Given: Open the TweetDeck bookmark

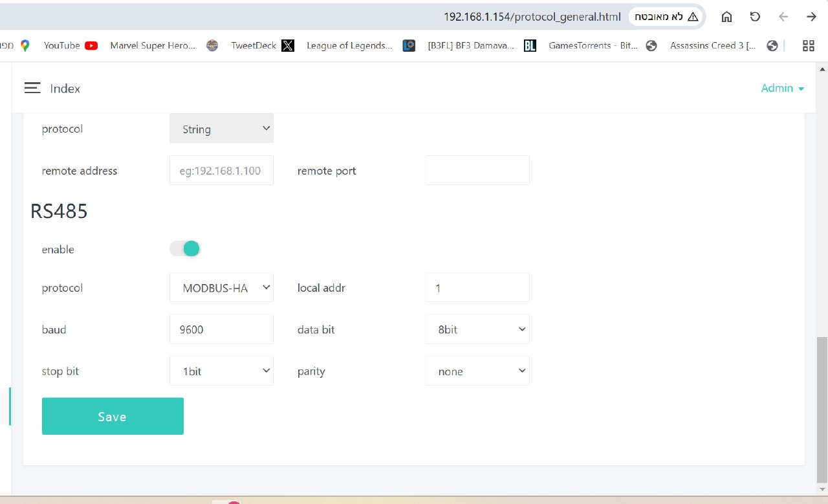Looking at the screenshot, I should coord(262,45).
